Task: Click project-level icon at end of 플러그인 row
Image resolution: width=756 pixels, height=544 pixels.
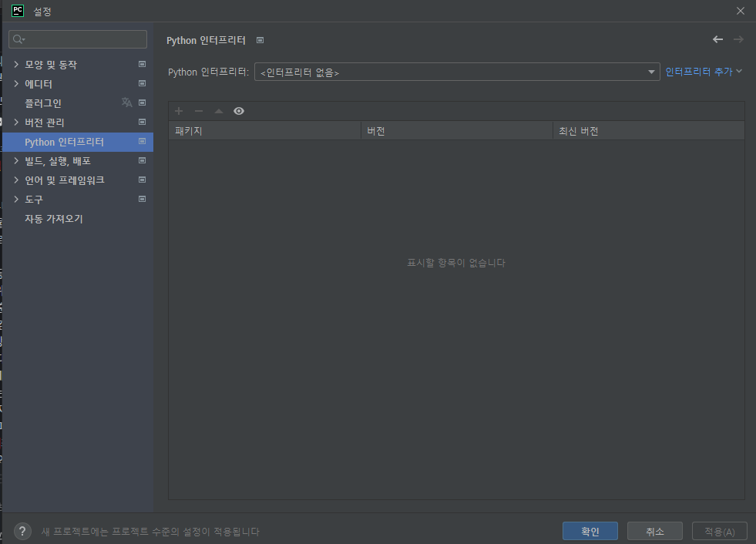Action: pos(143,102)
